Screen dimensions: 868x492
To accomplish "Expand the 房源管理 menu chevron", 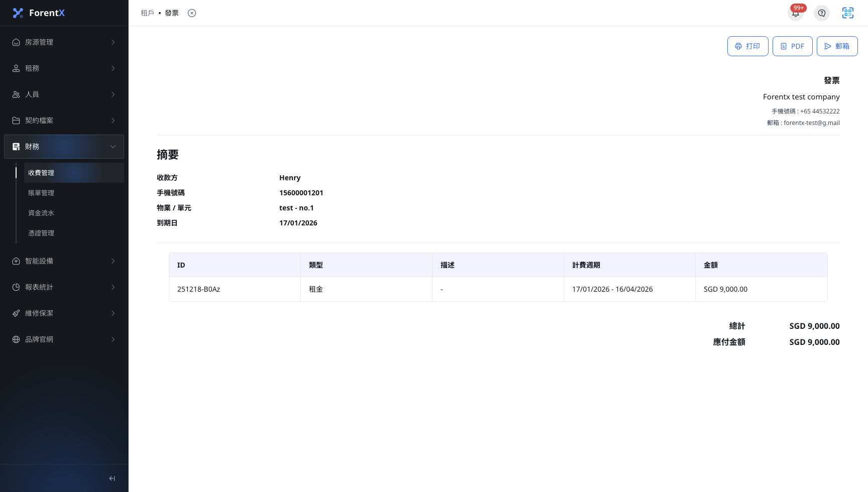I will (113, 42).
